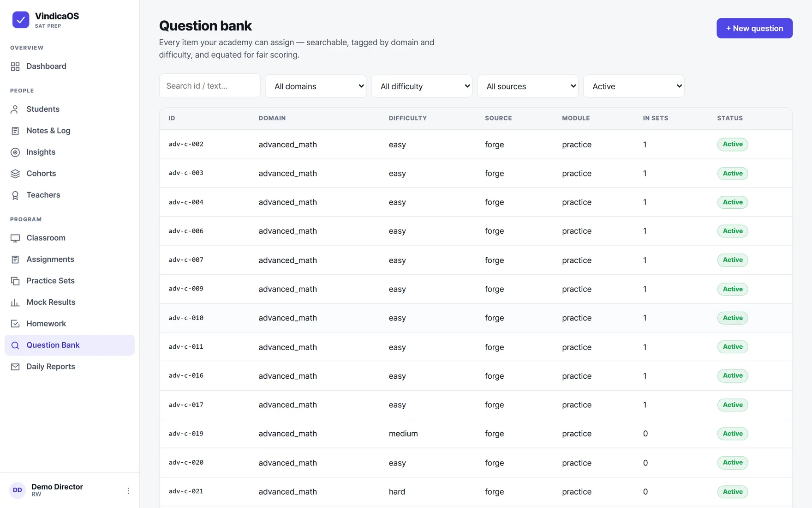812x508 pixels.
Task: Click the Active badge in row adv-c-020
Action: coord(733,463)
